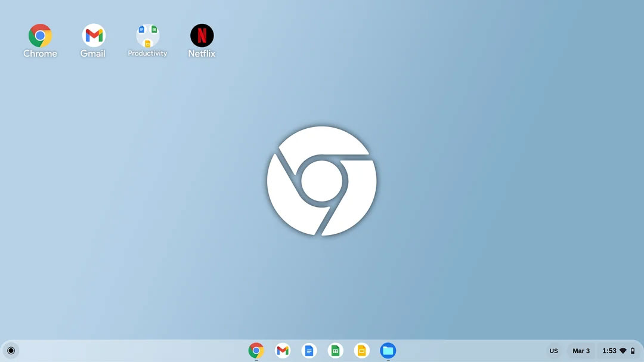644x362 pixels.
Task: Launch Google Docs from the shelf
Action: (309, 350)
